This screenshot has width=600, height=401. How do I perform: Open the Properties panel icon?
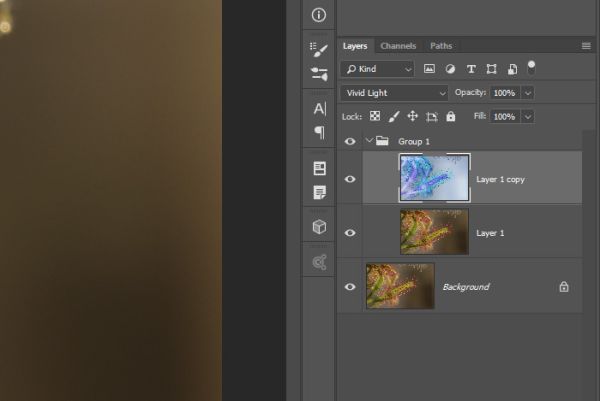320,168
